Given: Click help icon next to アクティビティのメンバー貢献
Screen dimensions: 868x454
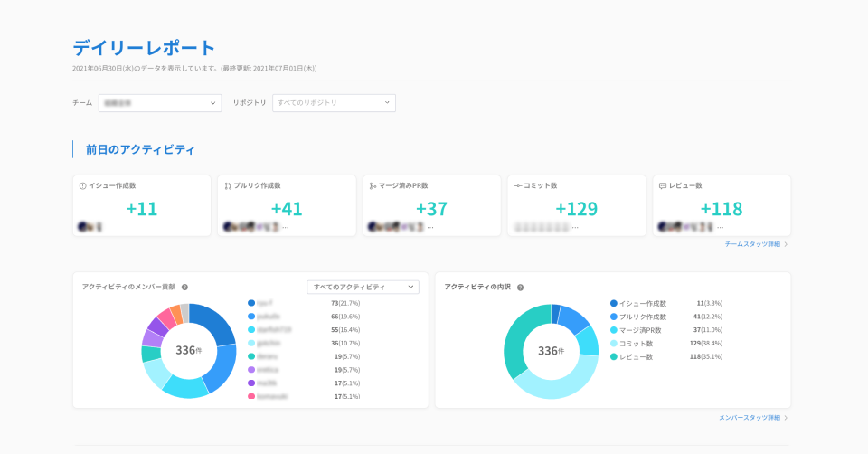Looking at the screenshot, I should [x=184, y=288].
